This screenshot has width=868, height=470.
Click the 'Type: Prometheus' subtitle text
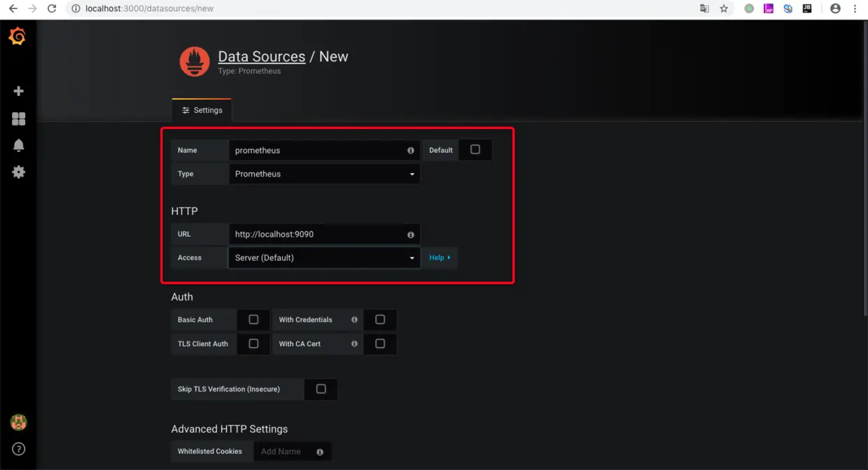[249, 71]
